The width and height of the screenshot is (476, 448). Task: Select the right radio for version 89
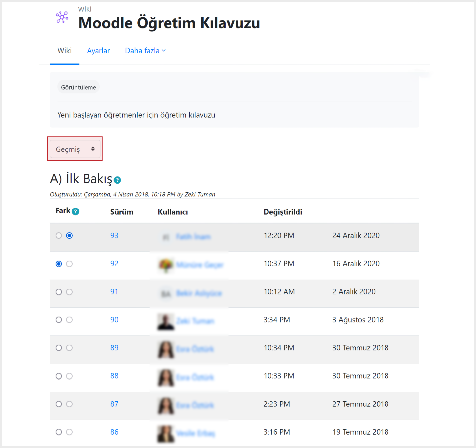click(69, 348)
